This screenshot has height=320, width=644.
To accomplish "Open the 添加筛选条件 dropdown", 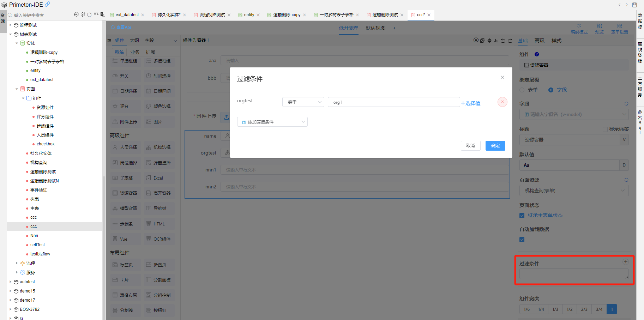I will pos(272,122).
